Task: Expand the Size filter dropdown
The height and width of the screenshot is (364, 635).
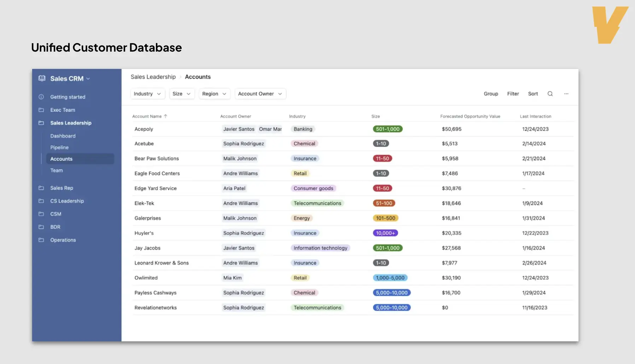Action: coord(182,94)
